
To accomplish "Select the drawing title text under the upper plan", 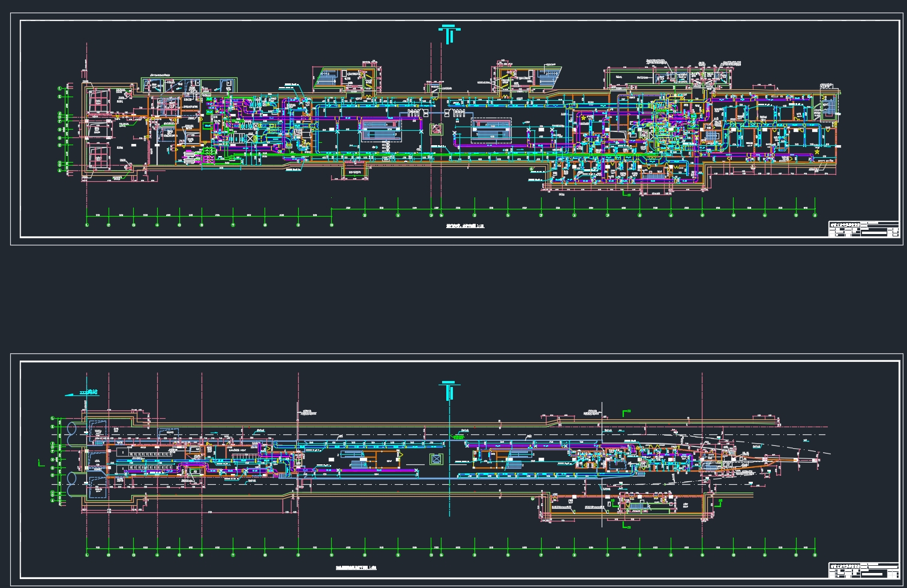I will click(x=464, y=226).
